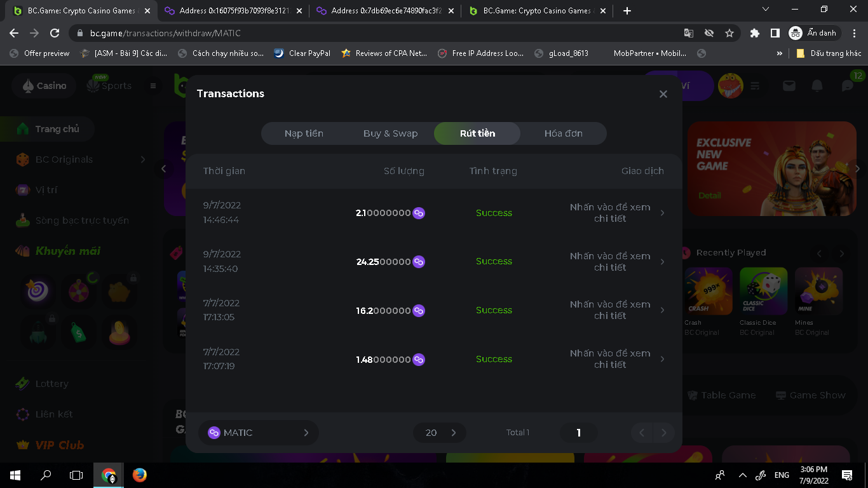Viewport: 868px width, 488px height.
Task: Bookmark this page with star icon
Action: click(x=729, y=33)
